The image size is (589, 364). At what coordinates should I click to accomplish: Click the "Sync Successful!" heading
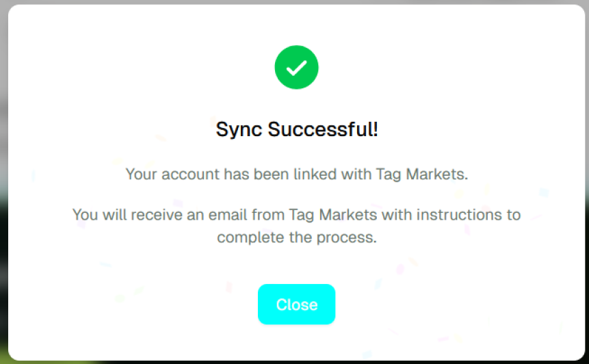pos(297,129)
